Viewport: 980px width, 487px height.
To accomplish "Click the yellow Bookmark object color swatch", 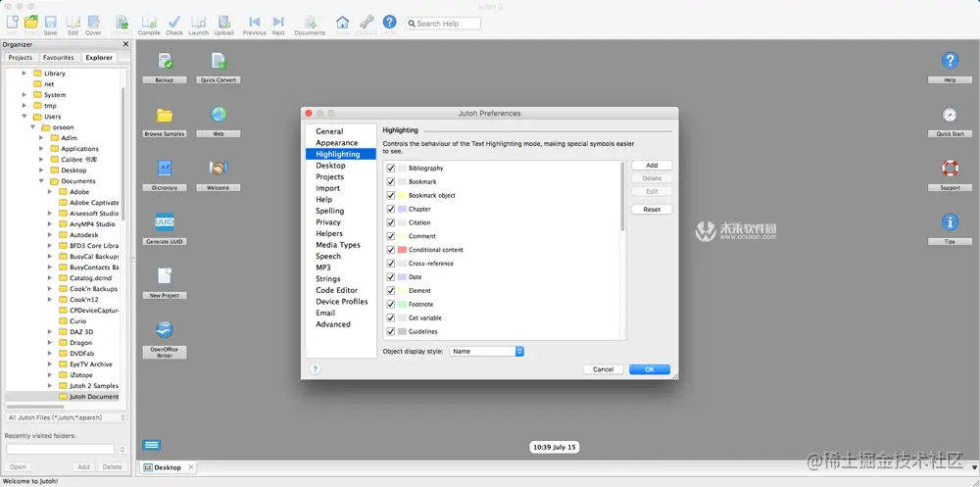I will click(402, 196).
